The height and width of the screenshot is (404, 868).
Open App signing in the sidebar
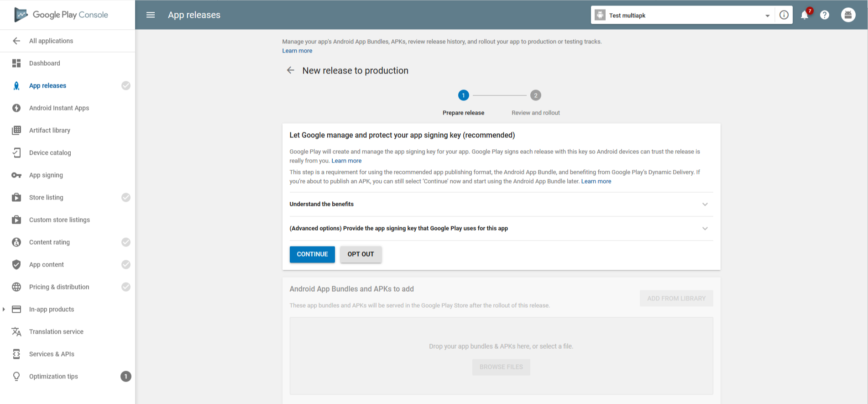[46, 175]
